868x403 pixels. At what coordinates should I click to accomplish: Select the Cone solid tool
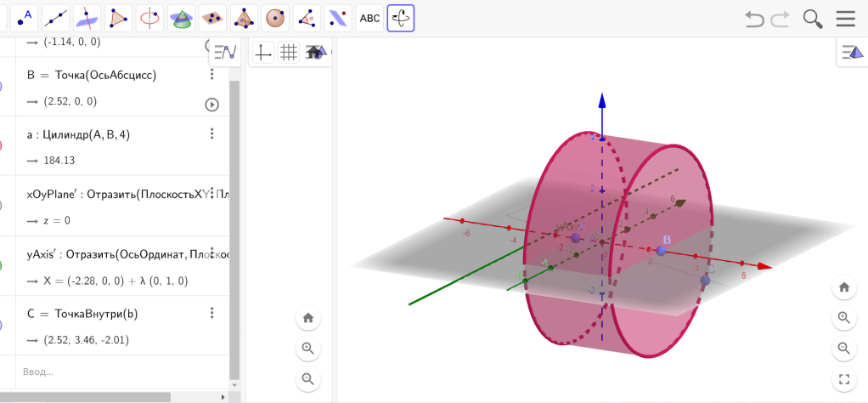[x=180, y=17]
